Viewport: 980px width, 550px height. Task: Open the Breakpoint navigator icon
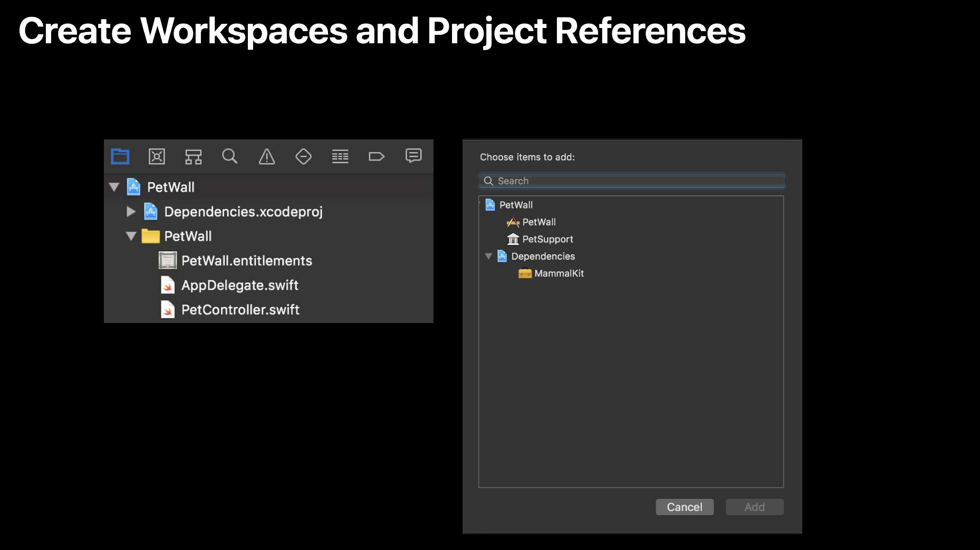(377, 156)
